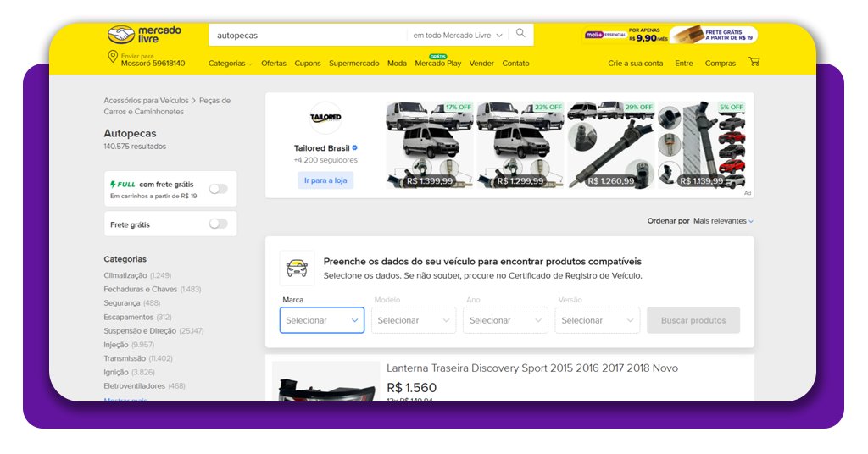Toggle the Frete grátis filter switch
868x454 pixels.
(x=218, y=224)
